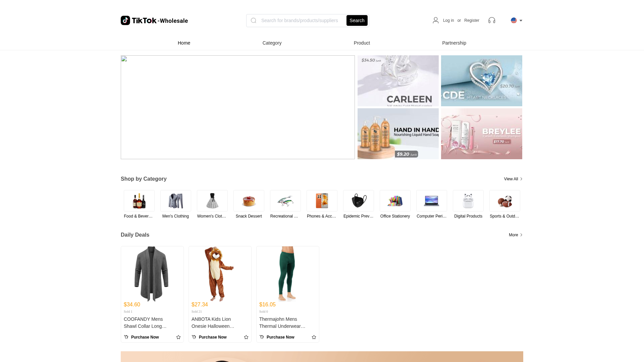Viewport: 644px width, 362px height.
Task: Click the $34.60 price
Action: click(132, 305)
